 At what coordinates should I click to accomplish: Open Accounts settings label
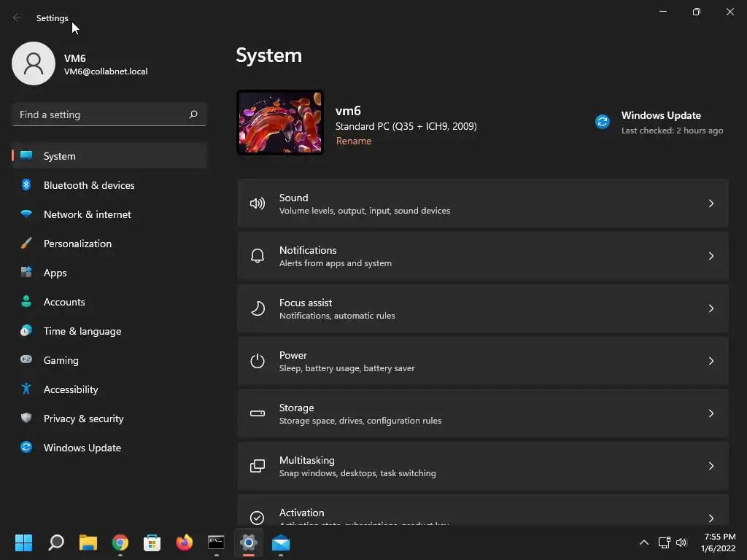[64, 302]
